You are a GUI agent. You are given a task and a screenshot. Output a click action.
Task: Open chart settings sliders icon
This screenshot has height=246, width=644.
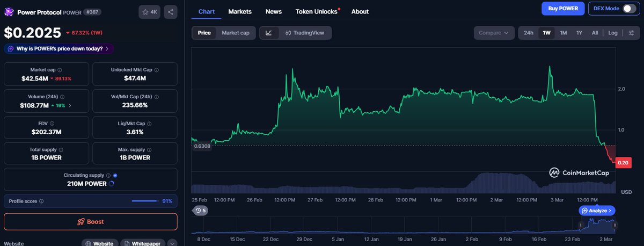coord(631,33)
